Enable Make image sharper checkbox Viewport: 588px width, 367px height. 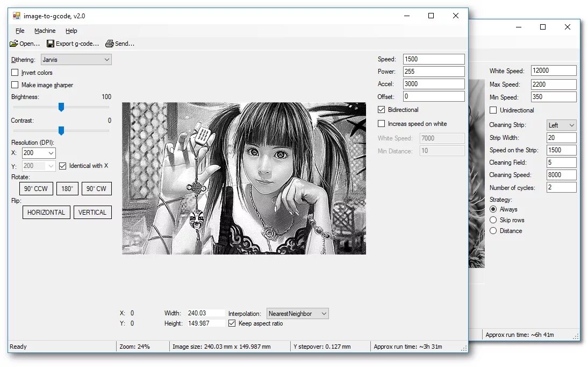pyautogui.click(x=15, y=85)
